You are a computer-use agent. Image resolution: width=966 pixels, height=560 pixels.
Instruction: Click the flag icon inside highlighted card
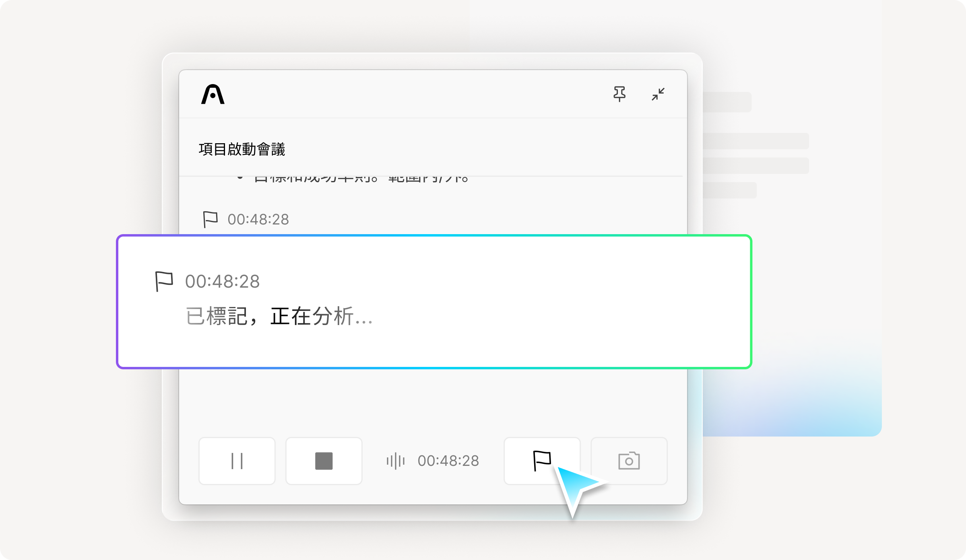(164, 281)
